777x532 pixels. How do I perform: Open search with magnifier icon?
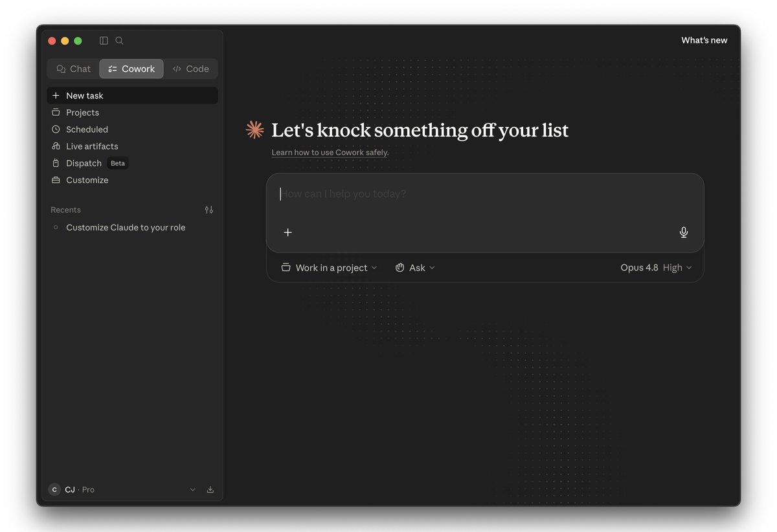point(119,41)
